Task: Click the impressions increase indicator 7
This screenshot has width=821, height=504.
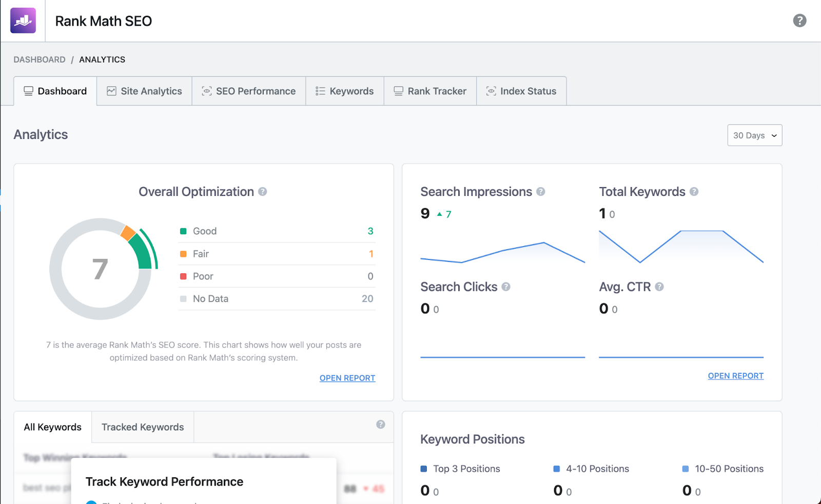Action: (444, 214)
